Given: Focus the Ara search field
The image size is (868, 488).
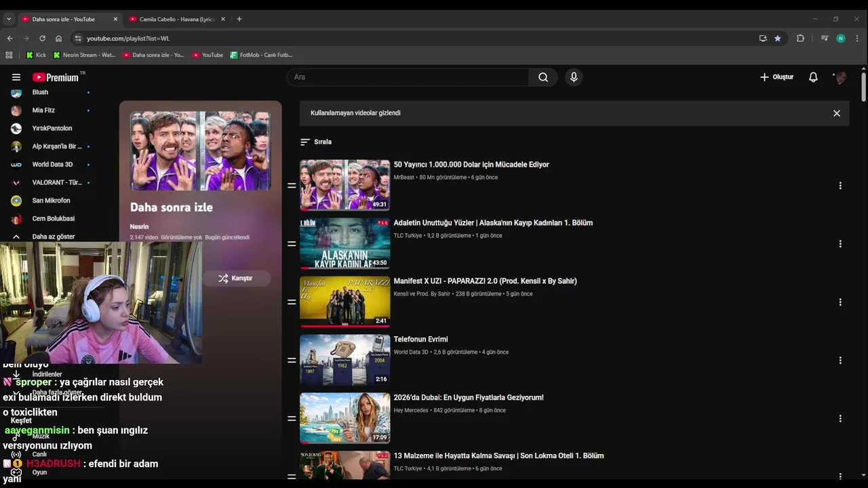Looking at the screenshot, I should [x=408, y=77].
